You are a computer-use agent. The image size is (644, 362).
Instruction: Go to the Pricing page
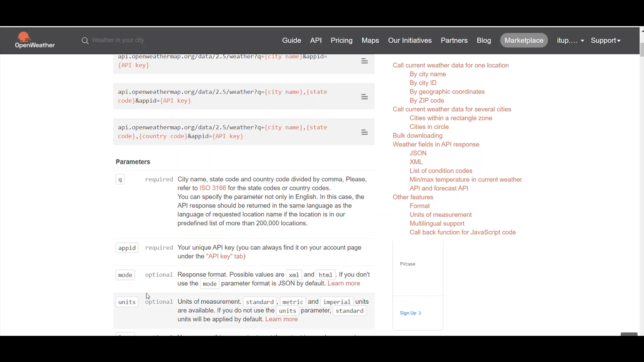[x=342, y=41]
